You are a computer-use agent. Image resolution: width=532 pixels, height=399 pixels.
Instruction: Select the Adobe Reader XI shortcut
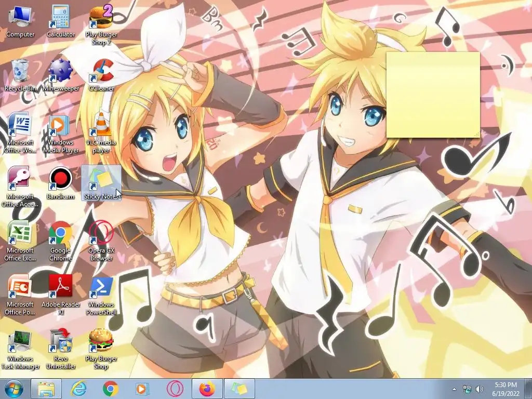61,295
